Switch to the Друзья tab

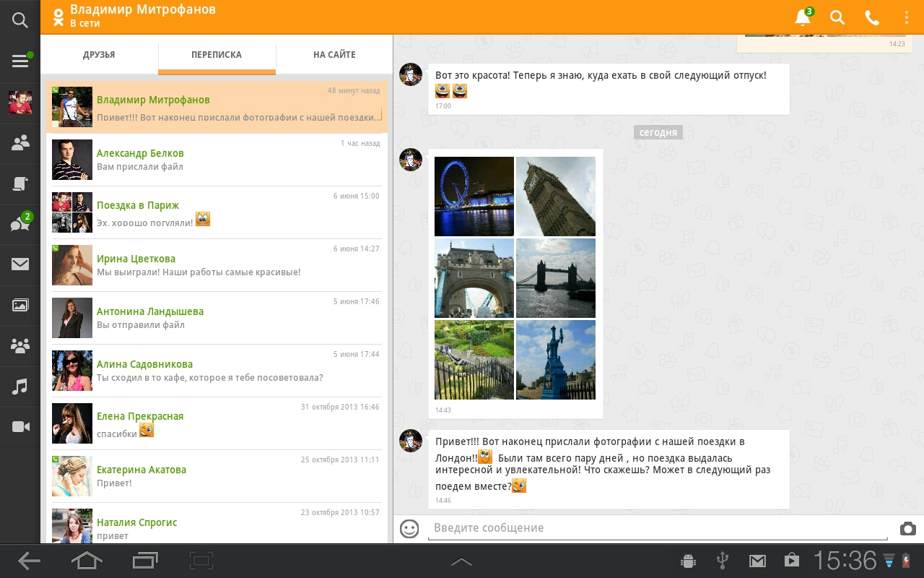99,55
